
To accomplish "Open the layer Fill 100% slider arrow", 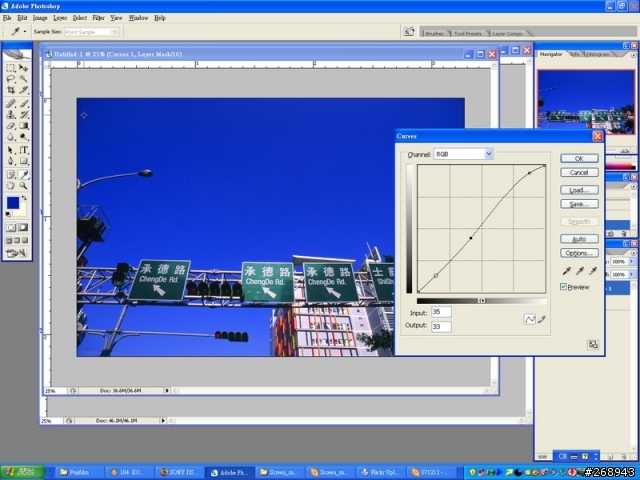I will [x=632, y=275].
